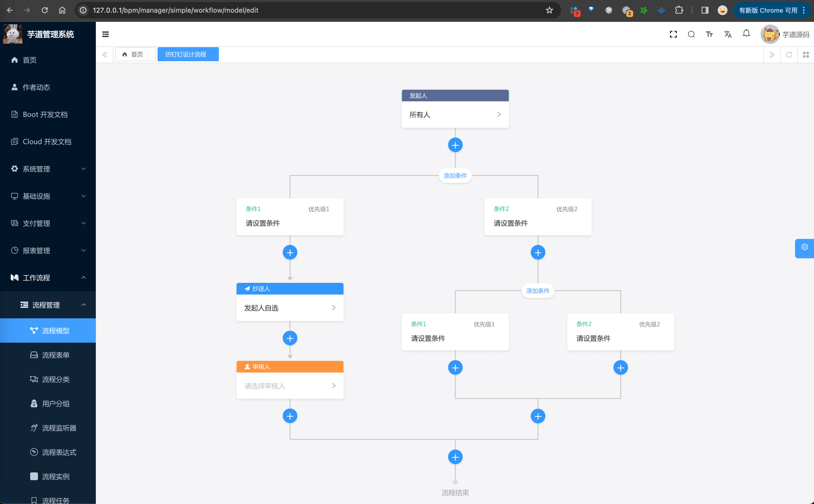This screenshot has width=814, height=504.
Task: Switch to the 首页 tab
Action: point(135,54)
